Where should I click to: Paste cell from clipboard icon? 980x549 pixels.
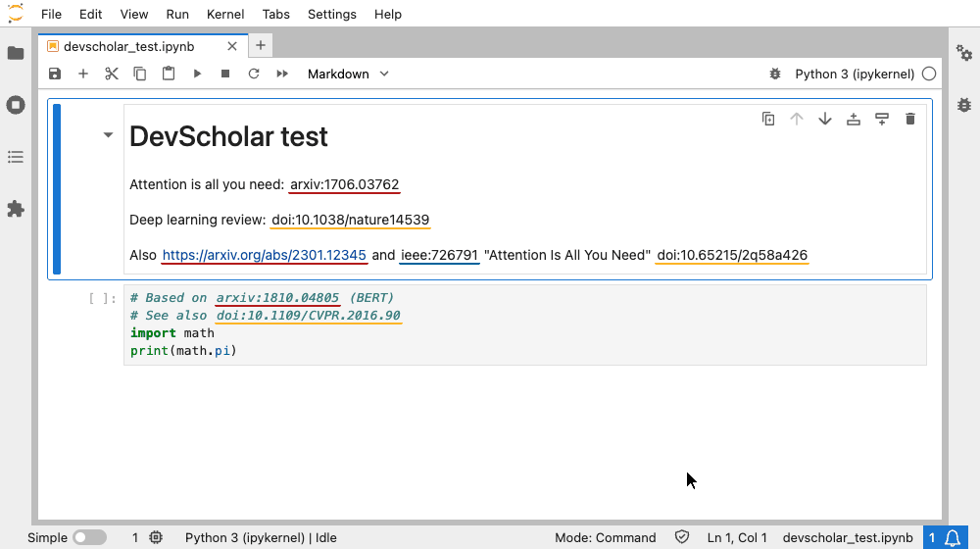(169, 74)
